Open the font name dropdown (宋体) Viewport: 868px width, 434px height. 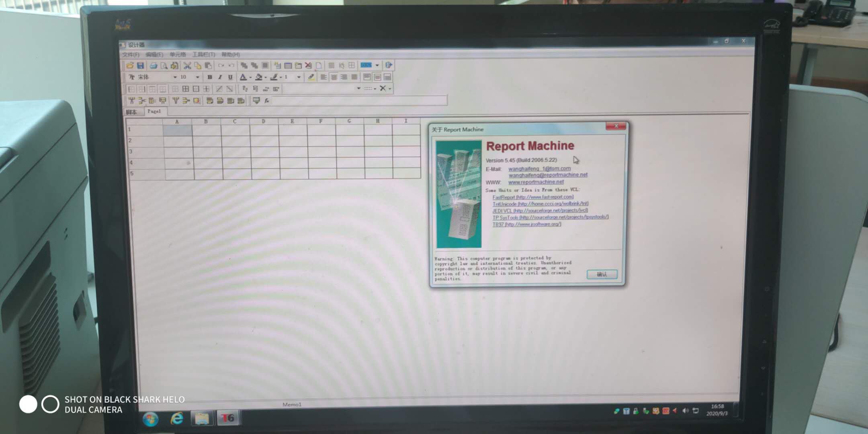pyautogui.click(x=175, y=77)
